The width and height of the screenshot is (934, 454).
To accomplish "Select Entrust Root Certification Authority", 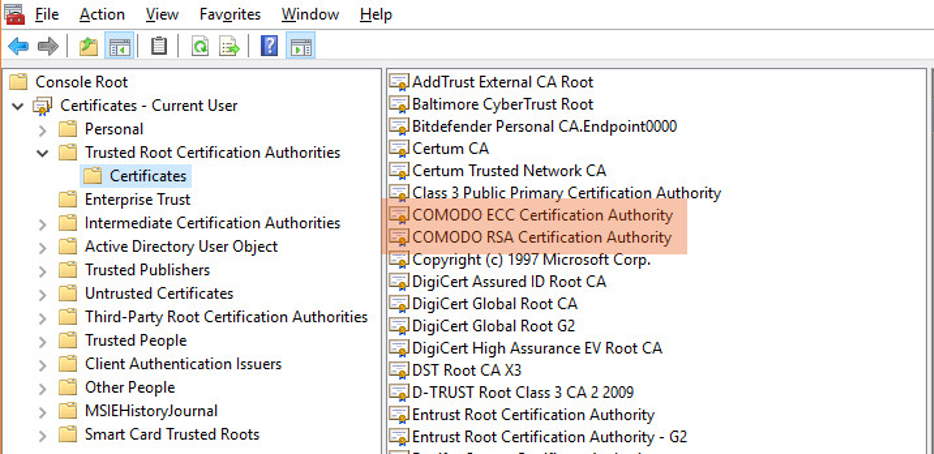I will (x=533, y=415).
